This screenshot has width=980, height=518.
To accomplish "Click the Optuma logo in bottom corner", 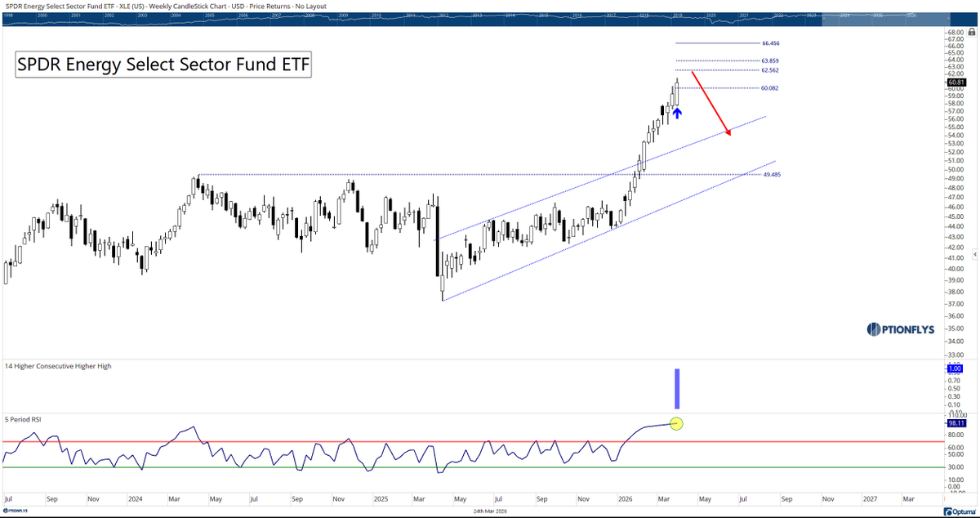I will [x=960, y=511].
